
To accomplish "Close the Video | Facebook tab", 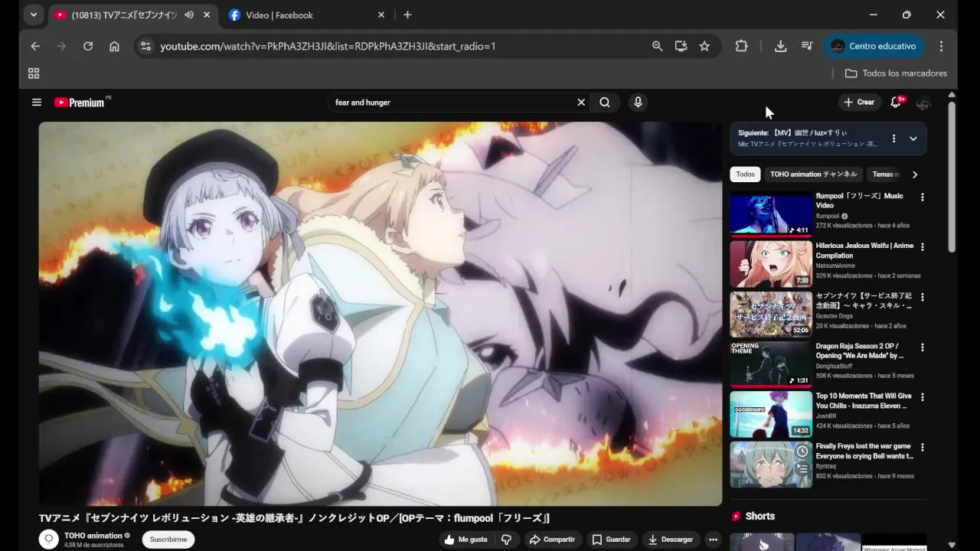I will tap(381, 15).
